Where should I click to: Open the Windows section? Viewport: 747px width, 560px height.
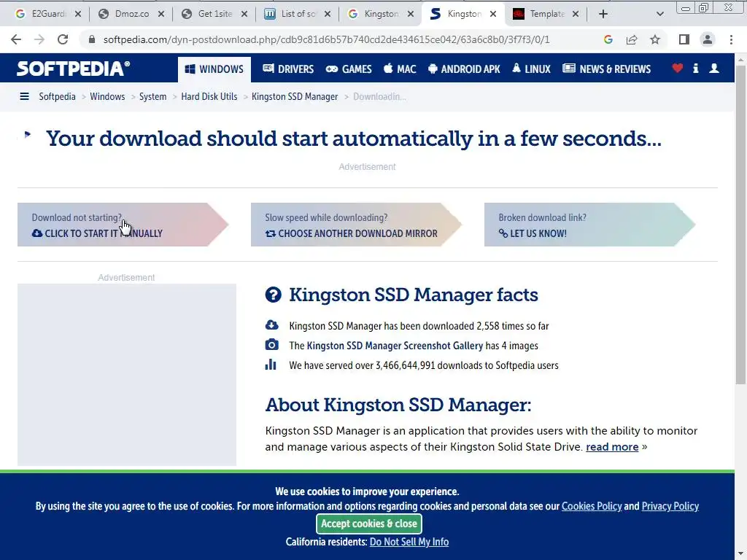214,69
